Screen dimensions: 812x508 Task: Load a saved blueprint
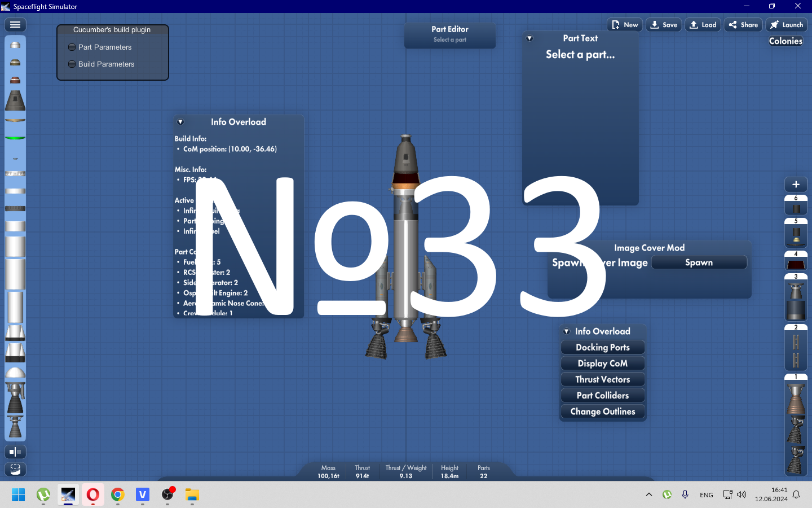[x=703, y=25]
